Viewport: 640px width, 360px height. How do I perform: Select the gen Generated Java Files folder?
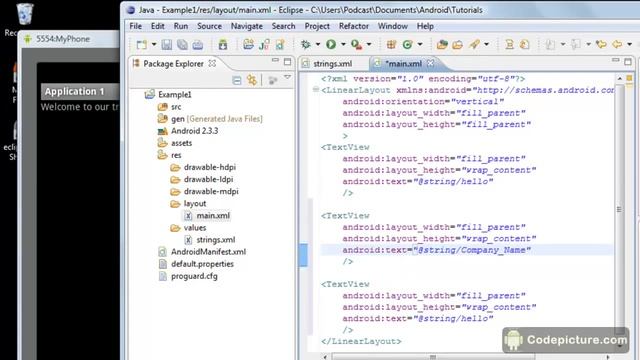(x=210, y=119)
